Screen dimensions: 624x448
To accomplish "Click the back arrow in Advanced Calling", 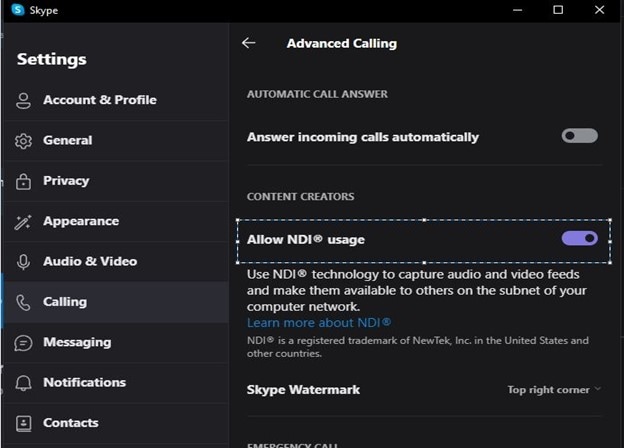I will tap(249, 43).
